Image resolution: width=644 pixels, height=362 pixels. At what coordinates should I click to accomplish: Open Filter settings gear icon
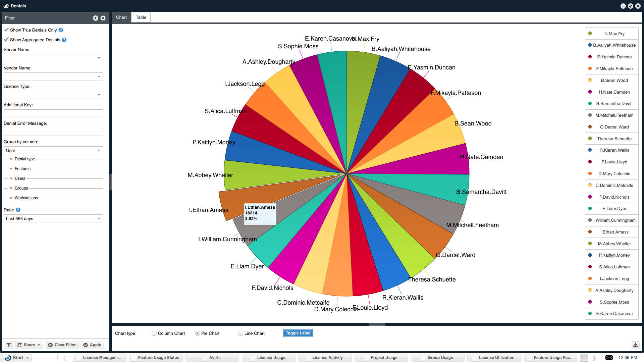pos(103,18)
